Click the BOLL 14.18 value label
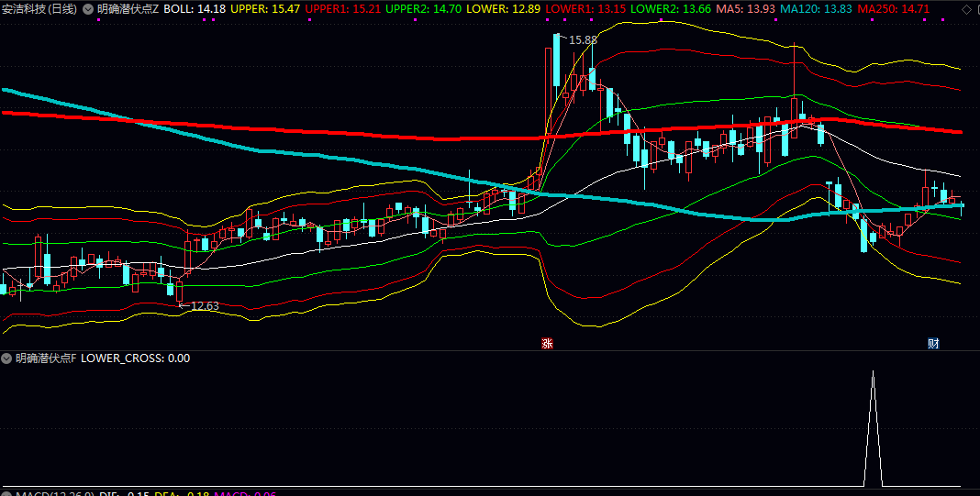The width and height of the screenshot is (980, 496). 195,9
